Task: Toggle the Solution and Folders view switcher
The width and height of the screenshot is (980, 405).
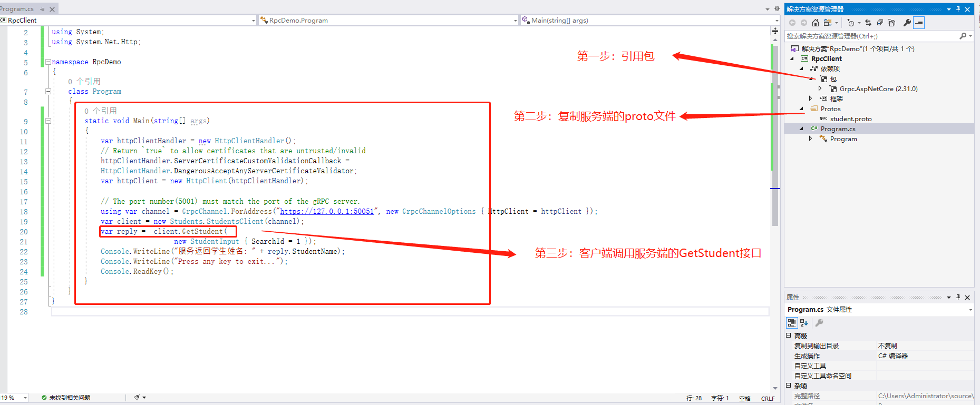Action: pos(828,23)
